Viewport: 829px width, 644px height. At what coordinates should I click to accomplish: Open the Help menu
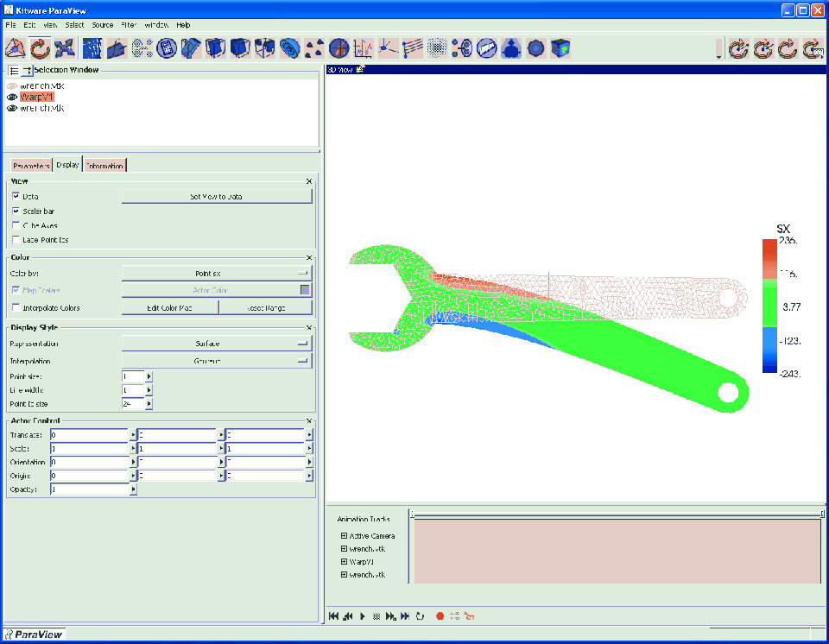[183, 25]
